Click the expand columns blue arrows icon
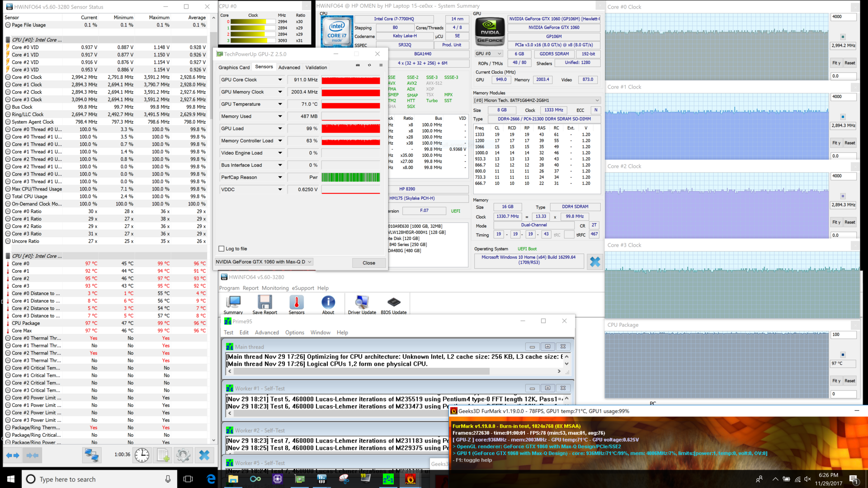 pos(13,455)
